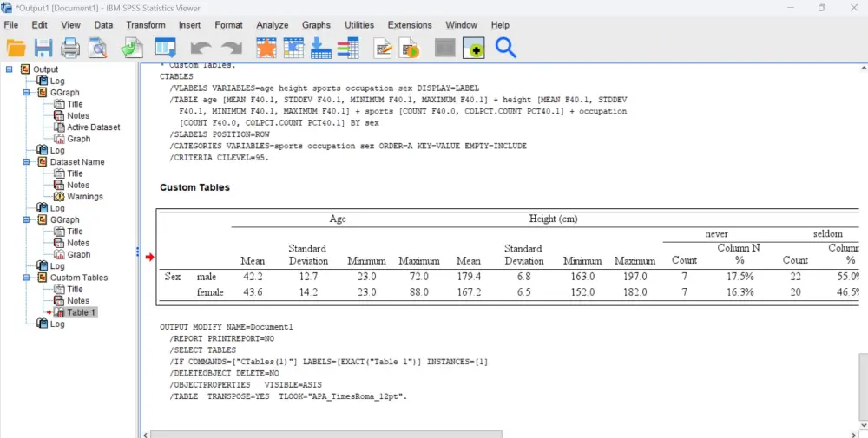868x438 pixels.
Task: Open the Transform menu
Action: (x=146, y=25)
